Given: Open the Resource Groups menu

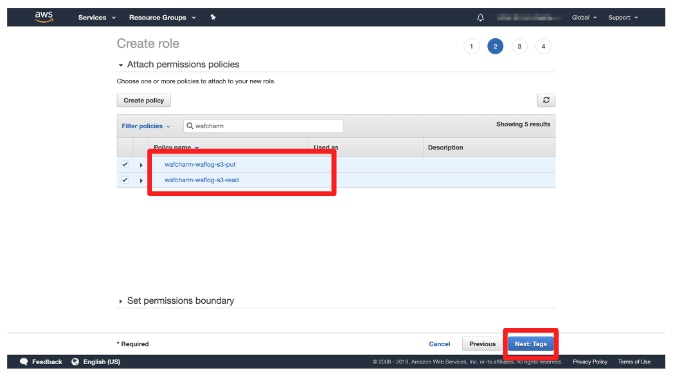Looking at the screenshot, I should coord(162,18).
